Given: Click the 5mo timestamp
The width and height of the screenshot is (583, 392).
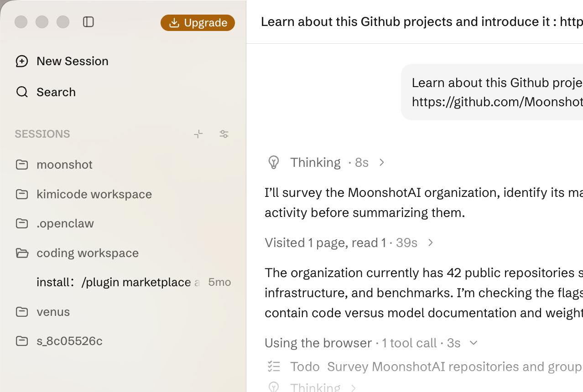Looking at the screenshot, I should [219, 282].
